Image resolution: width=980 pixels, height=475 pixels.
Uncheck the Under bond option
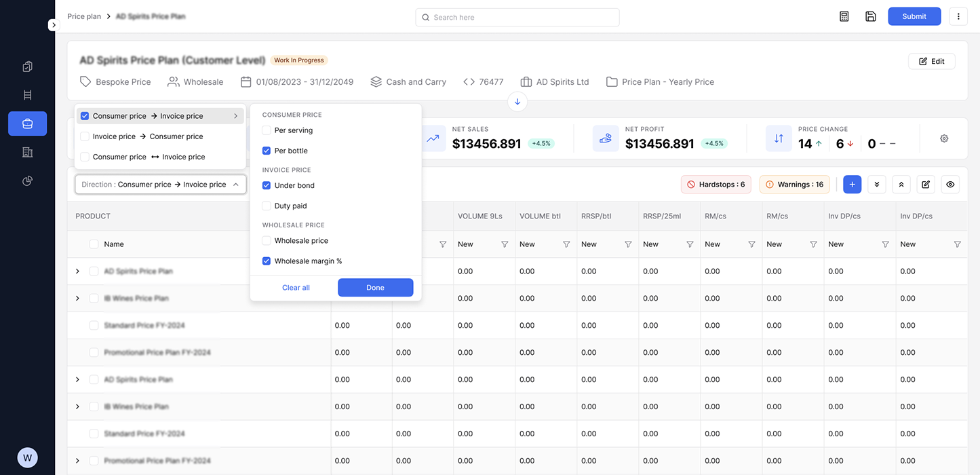coord(267,185)
